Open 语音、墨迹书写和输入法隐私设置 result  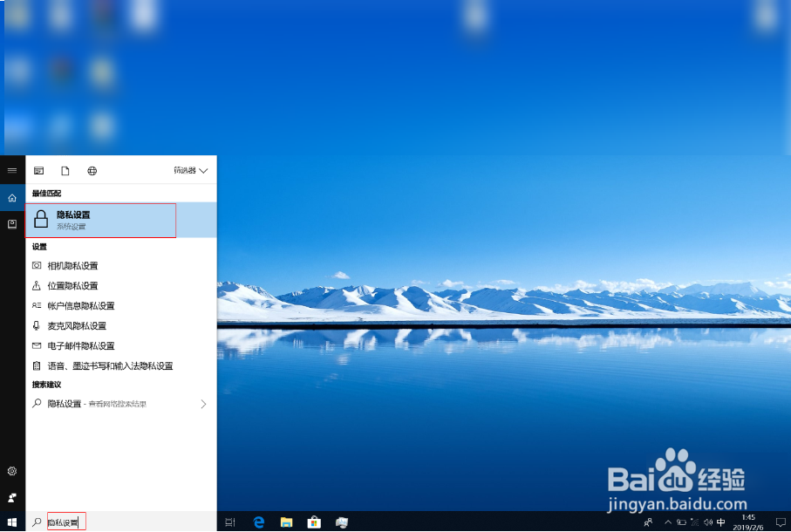[121, 366]
